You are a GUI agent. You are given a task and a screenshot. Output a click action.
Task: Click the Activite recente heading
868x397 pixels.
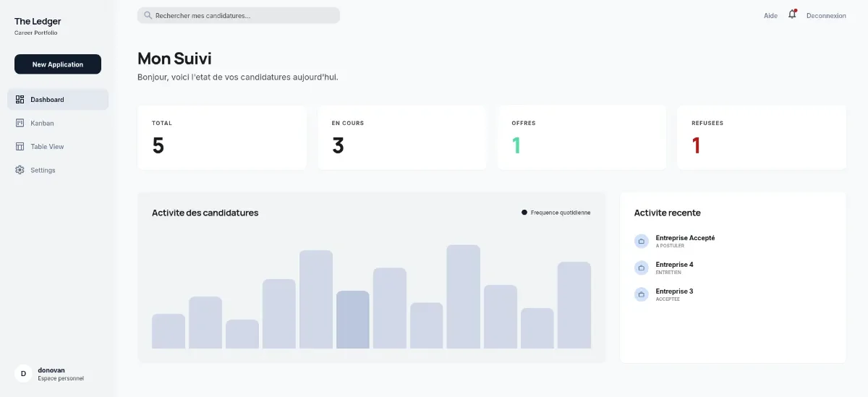click(x=667, y=213)
